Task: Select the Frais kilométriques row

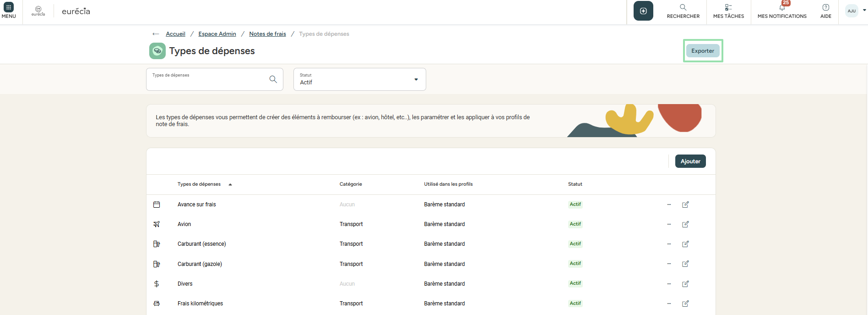Action: [200, 304]
